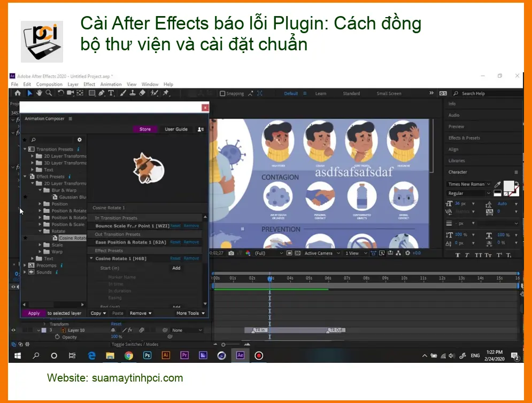This screenshot has width=532, height=403.
Task: Enable the Snapping checkbox
Action: click(222, 93)
